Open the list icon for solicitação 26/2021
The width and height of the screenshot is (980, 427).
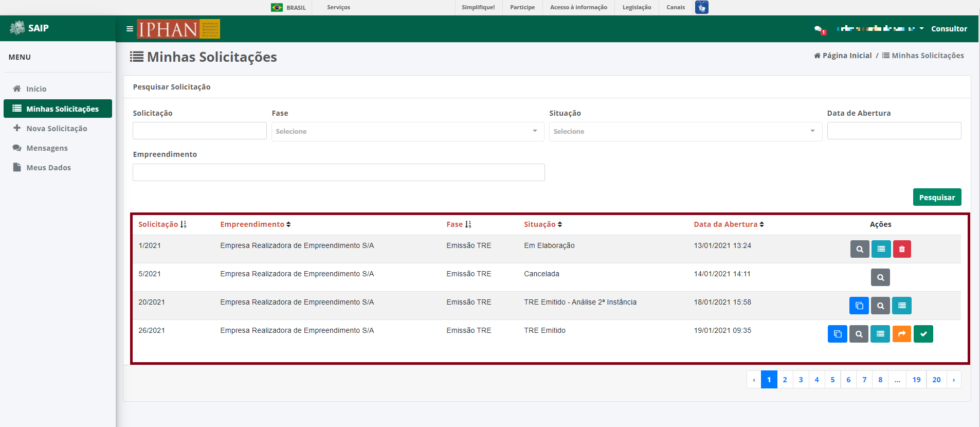point(880,334)
